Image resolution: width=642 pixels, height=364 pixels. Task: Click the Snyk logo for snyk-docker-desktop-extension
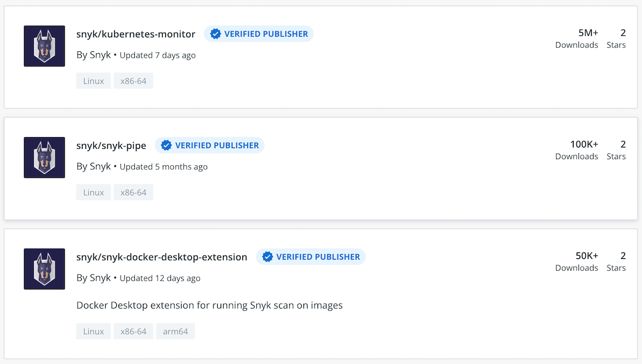44,269
